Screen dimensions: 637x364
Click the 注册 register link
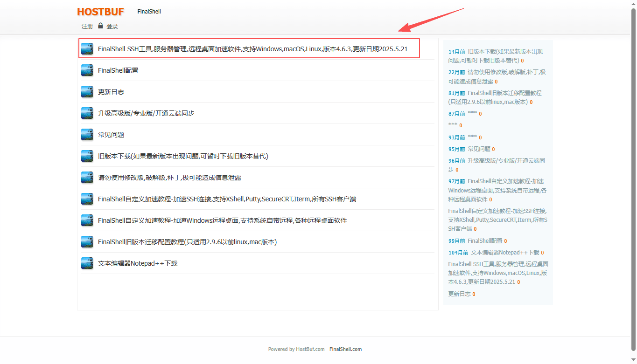[x=87, y=27]
